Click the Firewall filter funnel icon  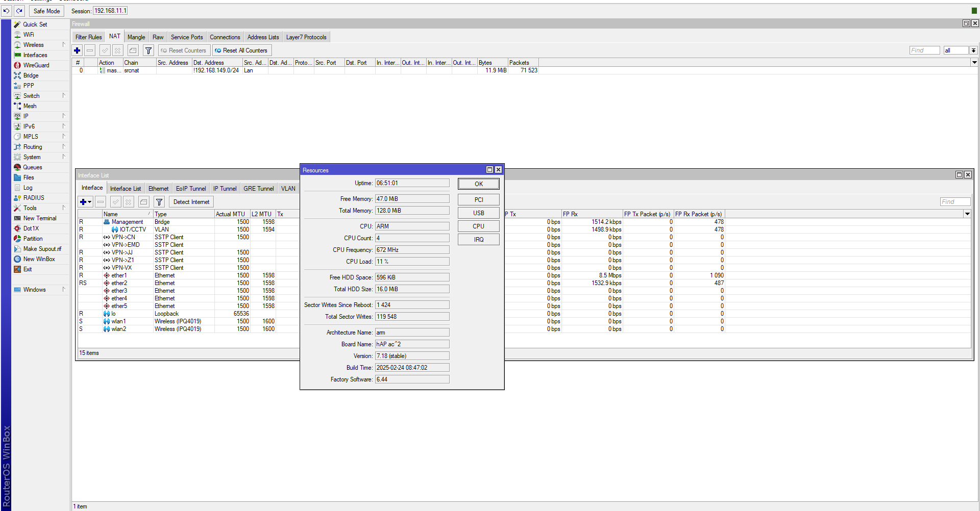pyautogui.click(x=149, y=50)
